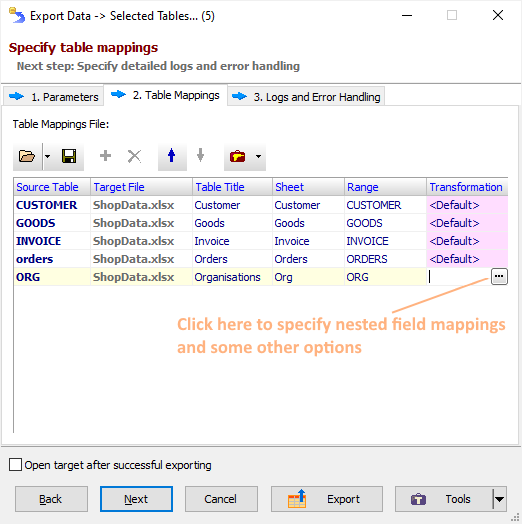Toggle Open target after successful exporting

(x=15, y=465)
